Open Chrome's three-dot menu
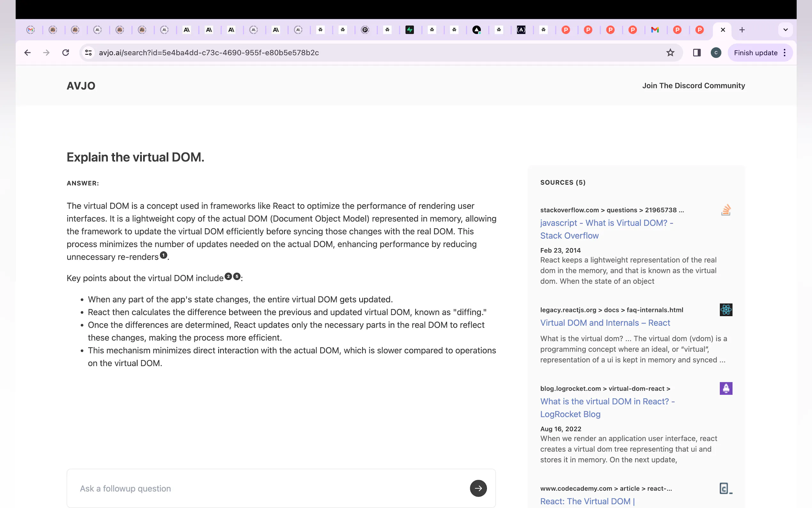The height and width of the screenshot is (508, 812). pyautogui.click(x=785, y=53)
